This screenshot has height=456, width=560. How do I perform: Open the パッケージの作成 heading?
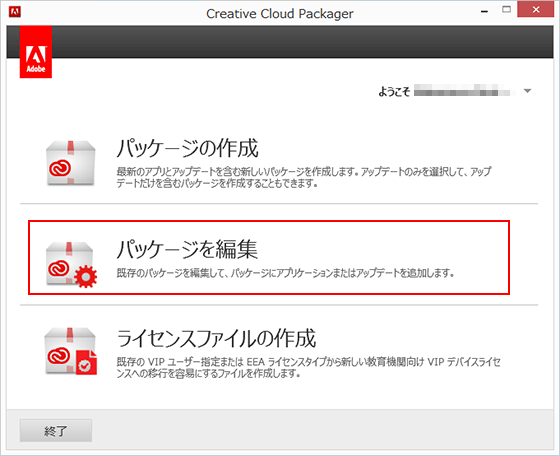click(187, 148)
